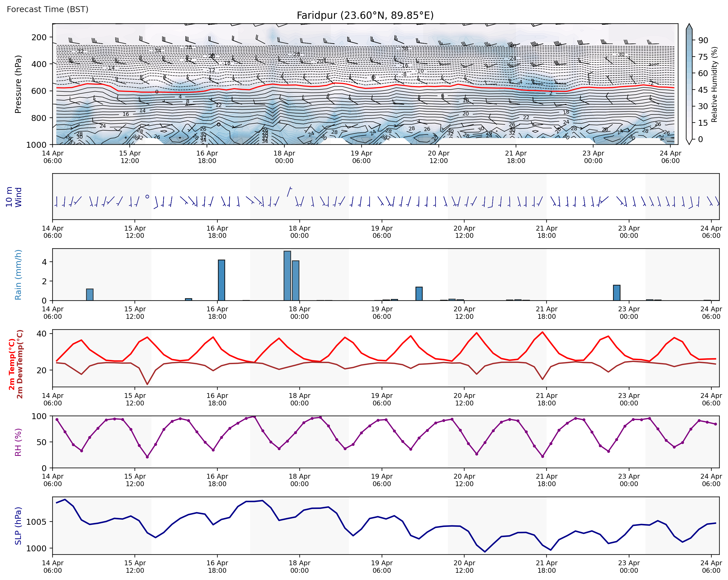This screenshot has height=580, width=728.
Task: Click the 10 m Wind axis label
Action: [13, 197]
